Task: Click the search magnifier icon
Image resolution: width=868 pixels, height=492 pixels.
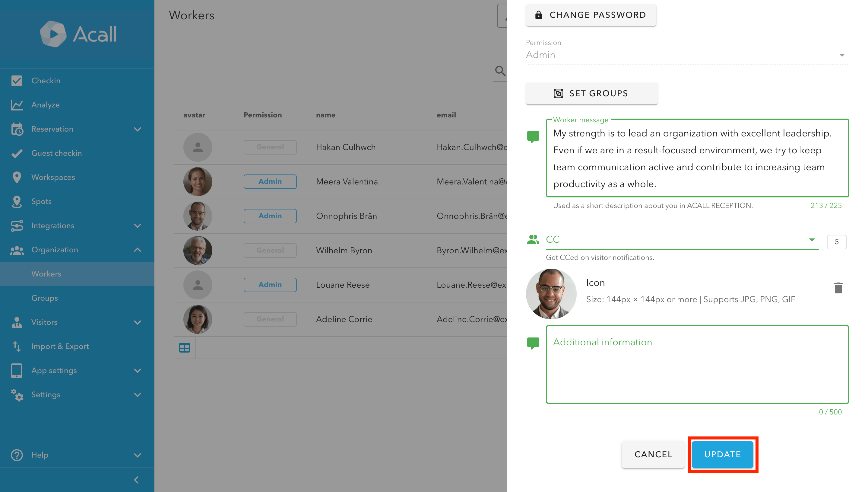Action: [x=500, y=71]
